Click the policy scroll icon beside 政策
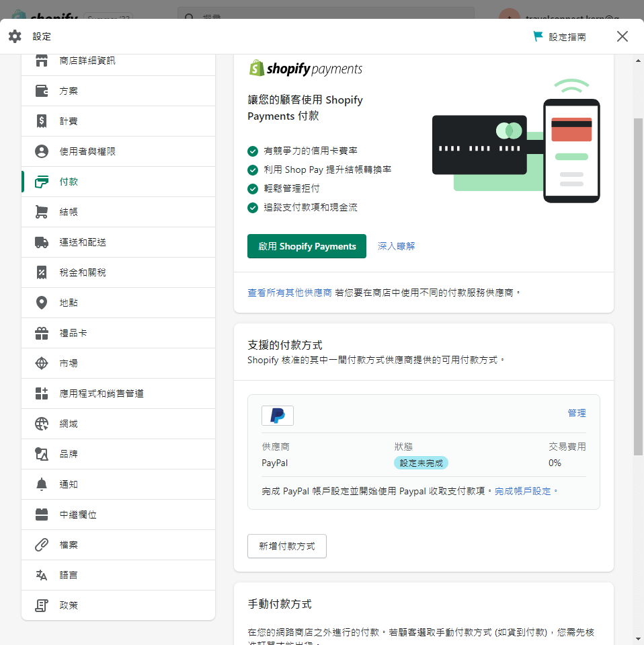 pyautogui.click(x=42, y=605)
